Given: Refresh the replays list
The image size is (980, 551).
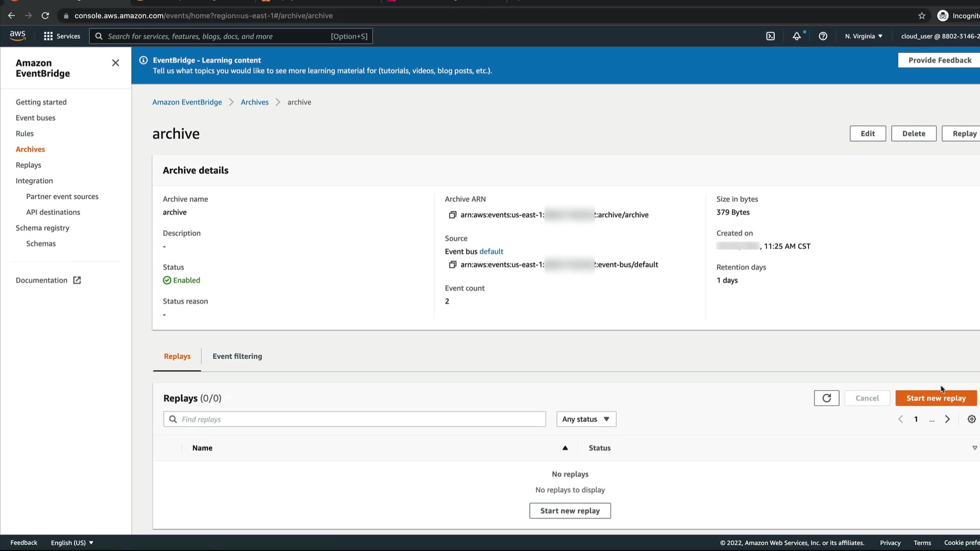Looking at the screenshot, I should click(826, 398).
